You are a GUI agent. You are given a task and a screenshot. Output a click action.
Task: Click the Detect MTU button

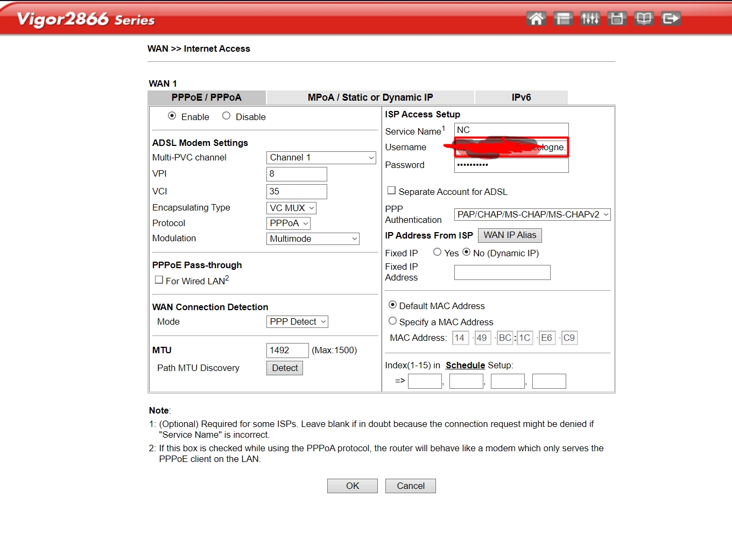(285, 368)
